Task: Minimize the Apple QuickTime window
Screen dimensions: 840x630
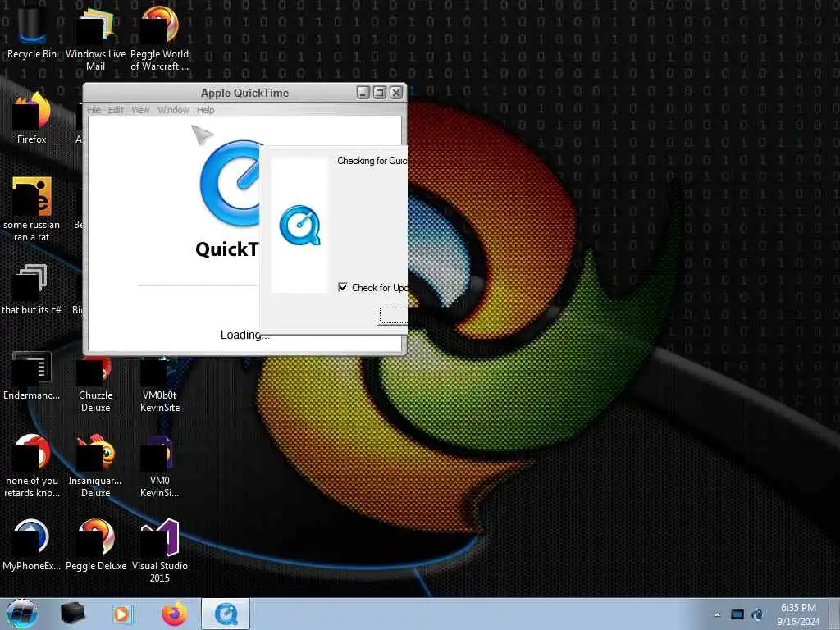Action: 363,93
